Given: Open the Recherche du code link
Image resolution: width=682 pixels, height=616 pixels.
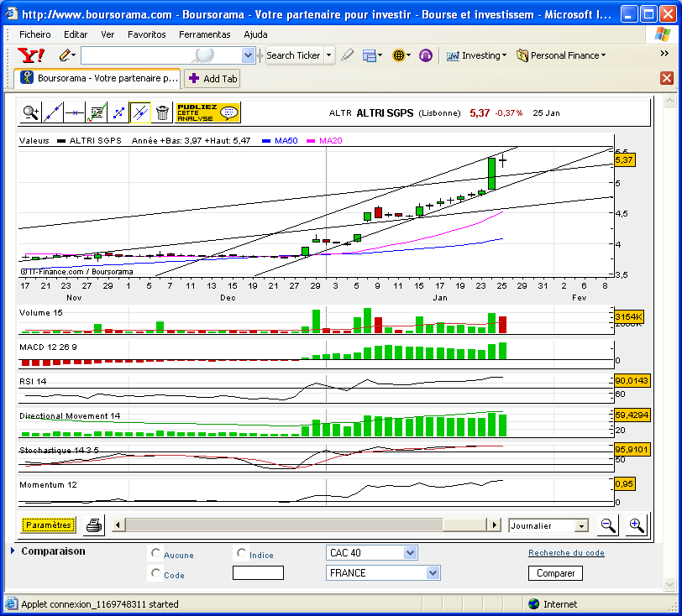Looking at the screenshot, I should (566, 553).
